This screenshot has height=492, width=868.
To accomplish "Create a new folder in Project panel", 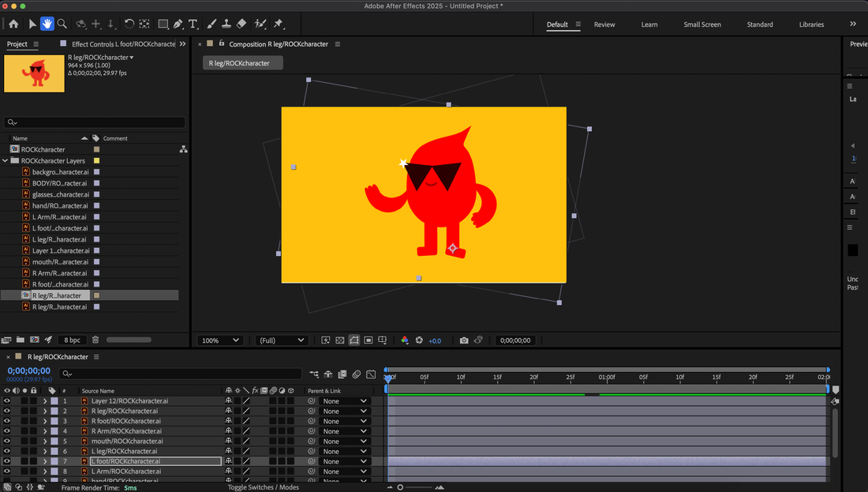I will point(21,340).
